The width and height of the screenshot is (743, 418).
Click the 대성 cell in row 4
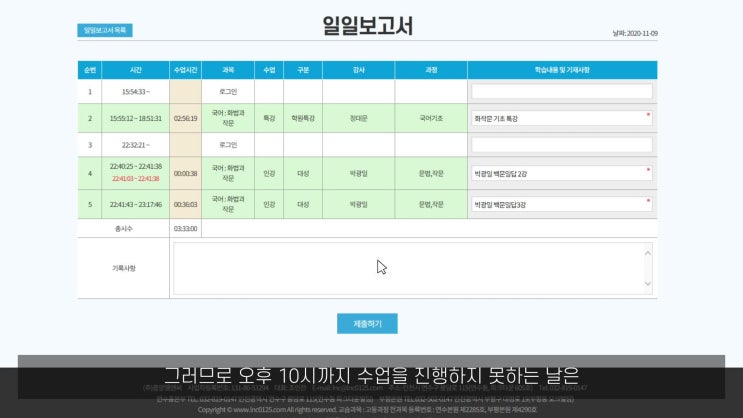tap(303, 173)
